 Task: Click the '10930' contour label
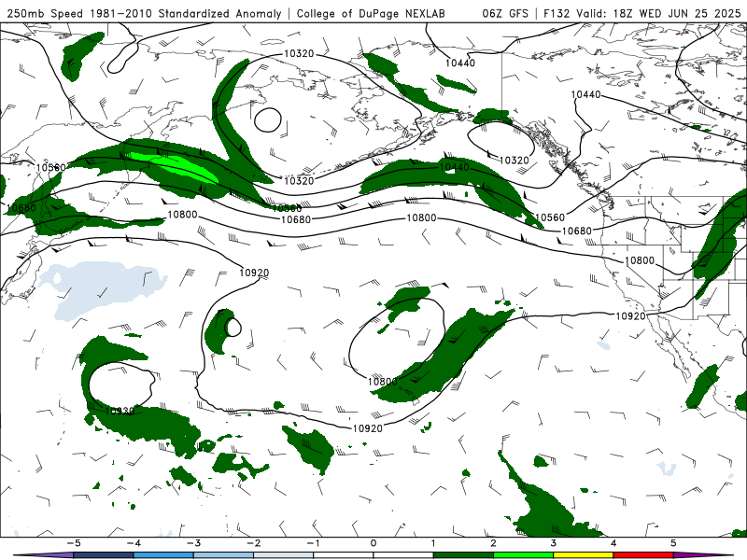(120, 411)
